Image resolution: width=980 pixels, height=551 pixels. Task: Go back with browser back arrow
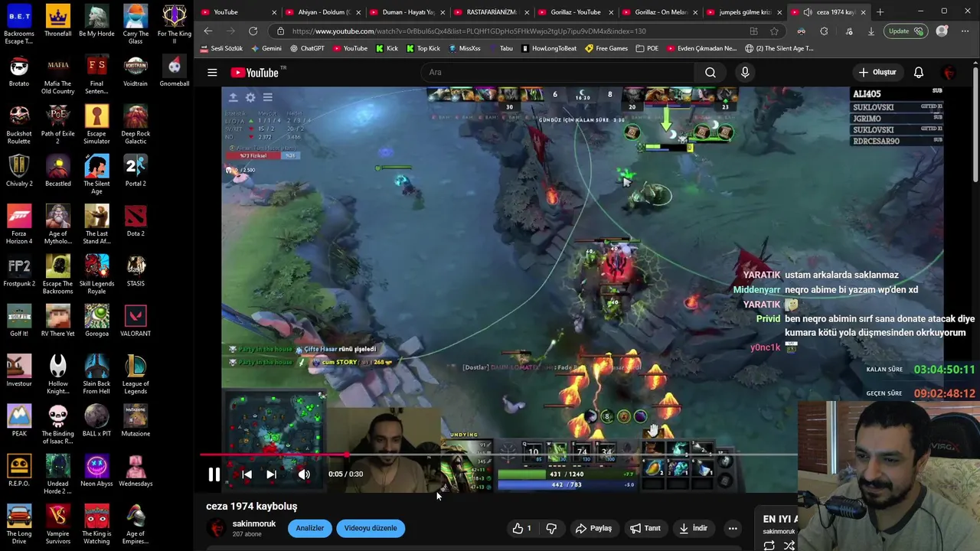207,31
